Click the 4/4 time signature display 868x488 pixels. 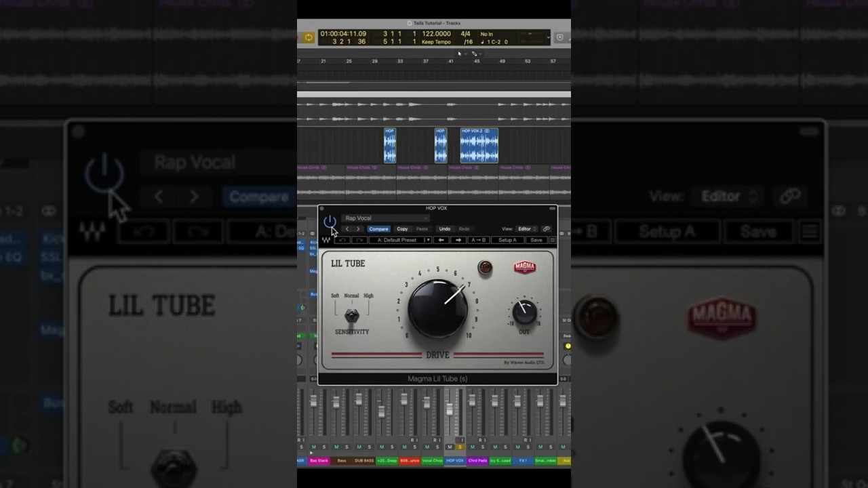point(466,34)
